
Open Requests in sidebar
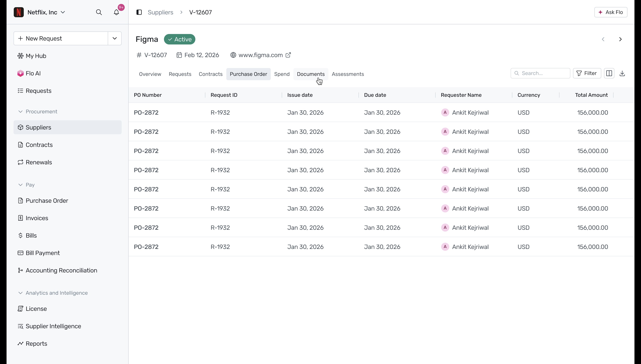click(x=68, y=91)
